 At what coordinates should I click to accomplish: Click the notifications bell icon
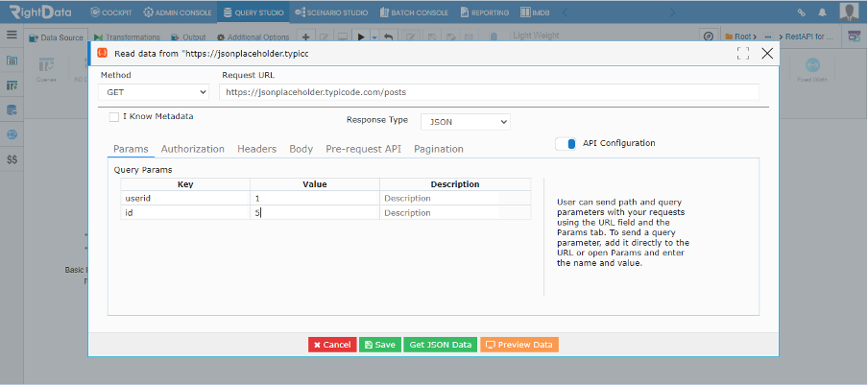click(x=823, y=12)
